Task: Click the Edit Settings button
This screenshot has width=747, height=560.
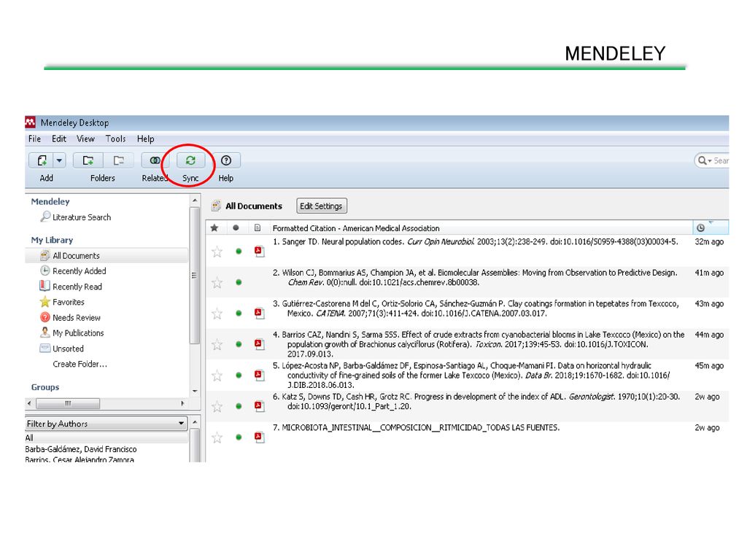Action: 322,206
